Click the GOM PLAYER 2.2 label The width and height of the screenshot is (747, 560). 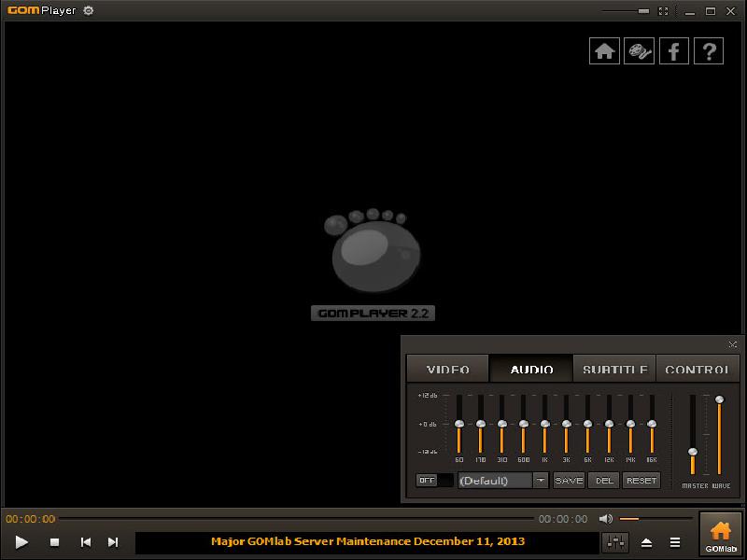[x=373, y=314]
